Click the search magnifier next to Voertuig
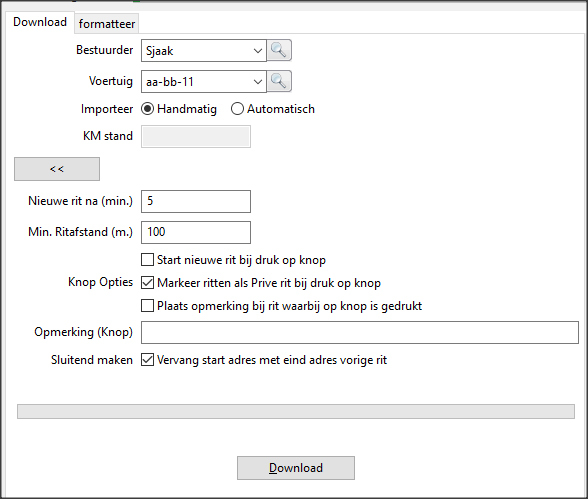This screenshot has height=499, width=588. click(x=279, y=81)
